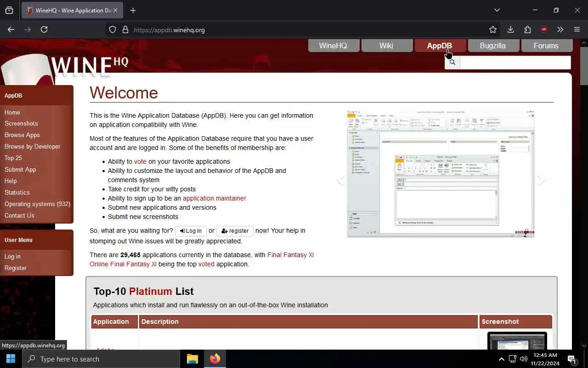Open the Help sidebar link

[11, 181]
